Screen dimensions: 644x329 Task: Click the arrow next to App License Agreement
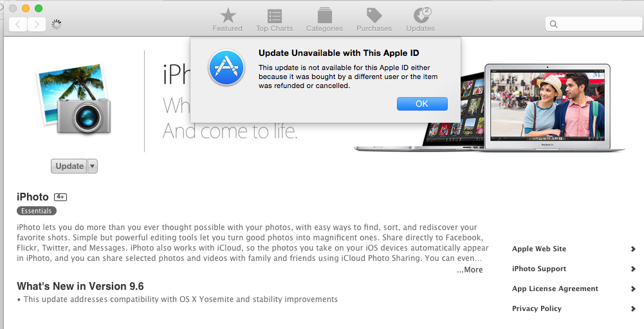coord(633,289)
